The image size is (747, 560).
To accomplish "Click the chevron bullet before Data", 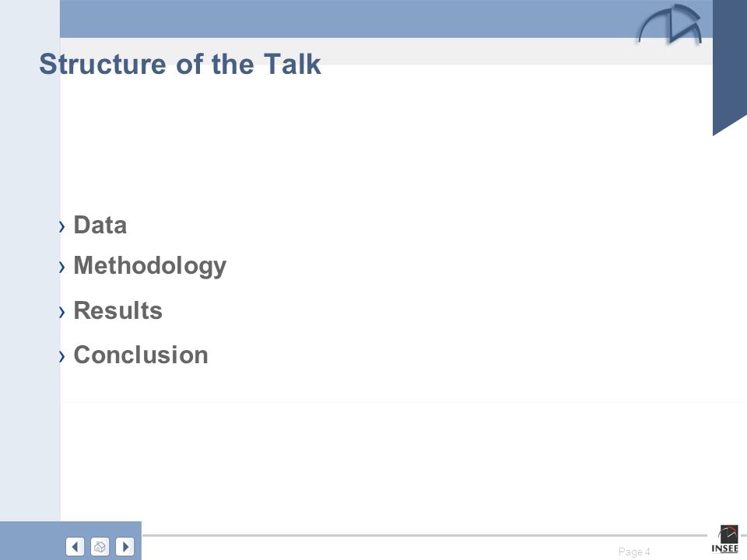I will (62, 226).
